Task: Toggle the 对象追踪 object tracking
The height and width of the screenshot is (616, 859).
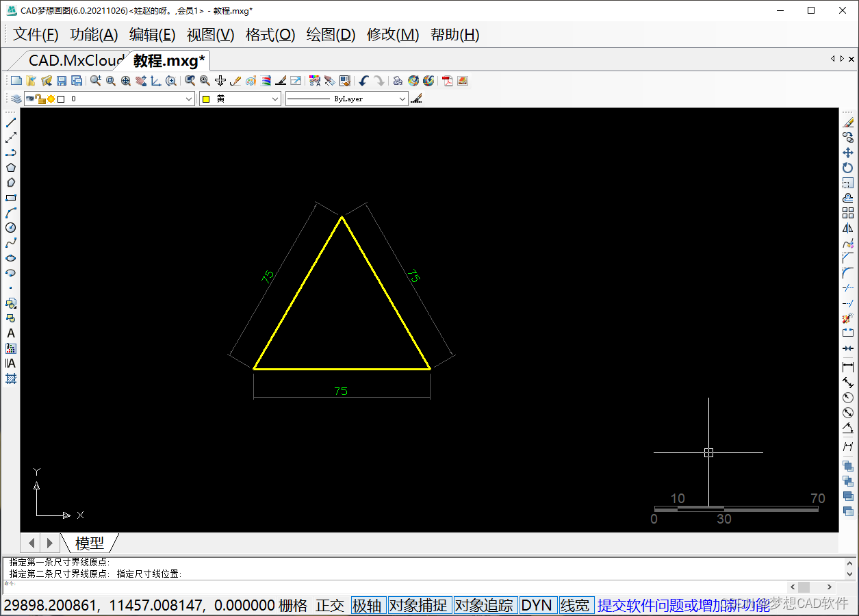Action: click(485, 605)
